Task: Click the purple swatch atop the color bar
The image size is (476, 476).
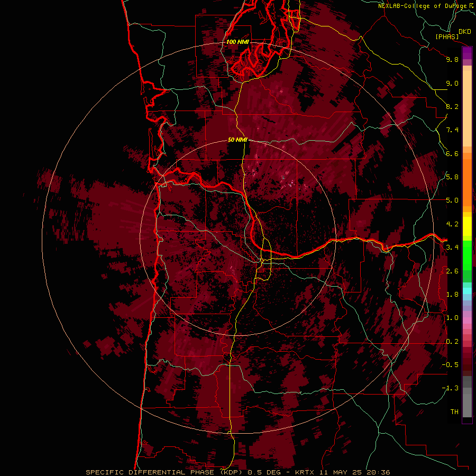Action: [467, 53]
